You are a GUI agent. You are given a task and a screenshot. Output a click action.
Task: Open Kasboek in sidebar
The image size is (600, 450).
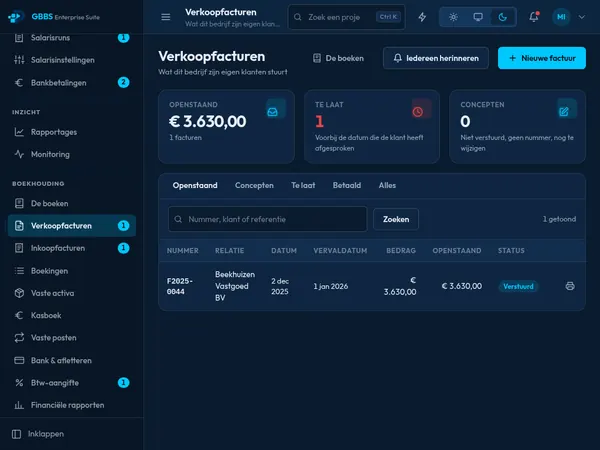(72, 315)
